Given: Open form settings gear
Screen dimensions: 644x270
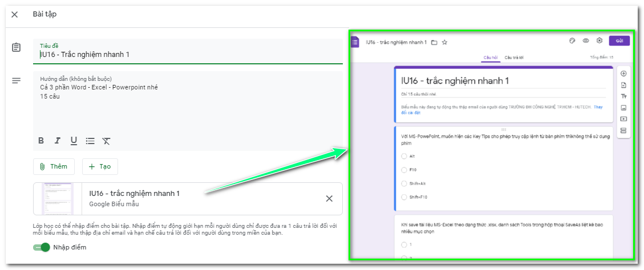Looking at the screenshot, I should click(x=600, y=40).
